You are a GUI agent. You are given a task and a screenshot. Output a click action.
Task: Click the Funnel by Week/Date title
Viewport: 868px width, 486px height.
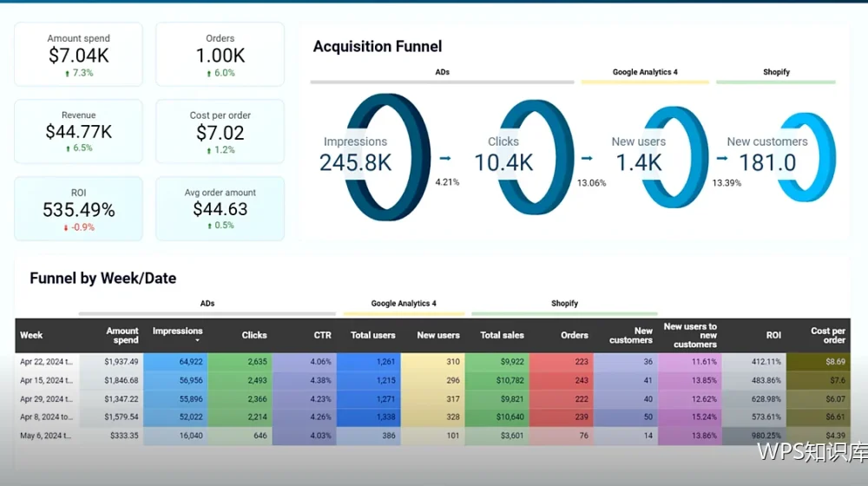pyautogui.click(x=103, y=278)
